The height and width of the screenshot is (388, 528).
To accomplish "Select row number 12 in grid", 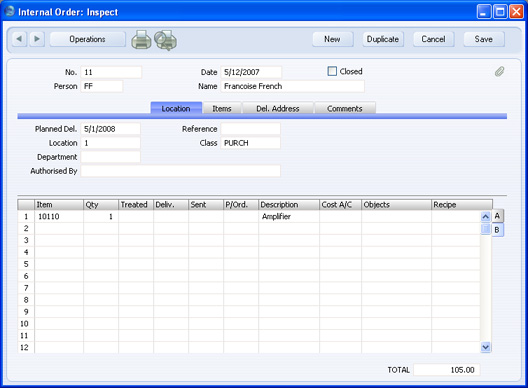I will (x=26, y=347).
